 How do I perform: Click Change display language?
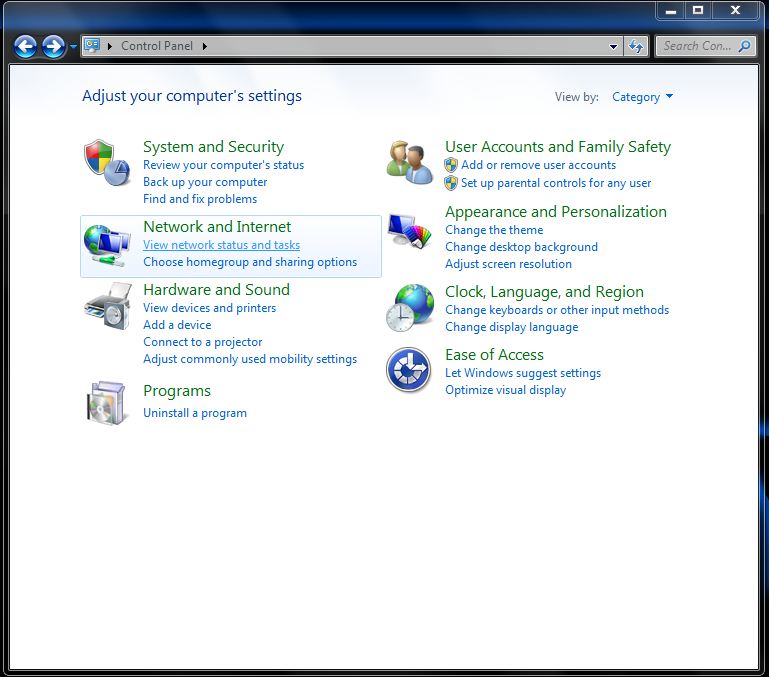tap(512, 327)
